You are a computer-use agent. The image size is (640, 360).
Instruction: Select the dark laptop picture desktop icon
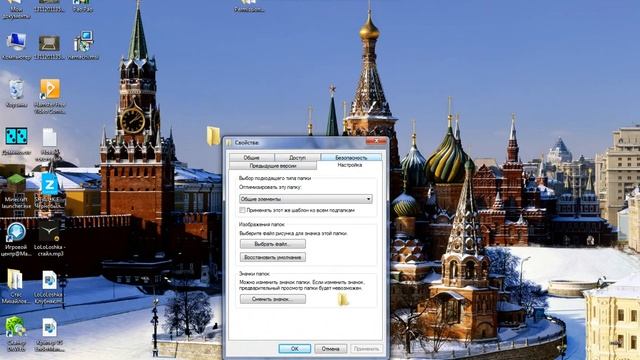[49, 43]
